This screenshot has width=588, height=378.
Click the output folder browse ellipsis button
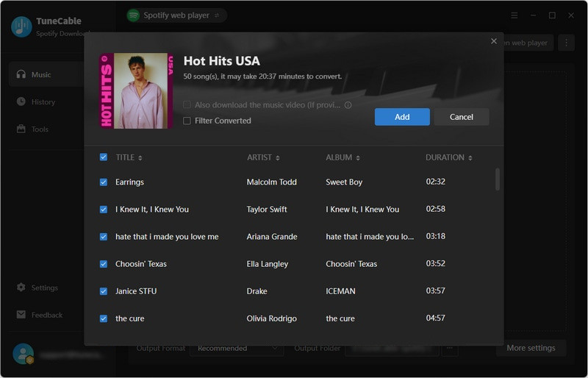tap(450, 349)
